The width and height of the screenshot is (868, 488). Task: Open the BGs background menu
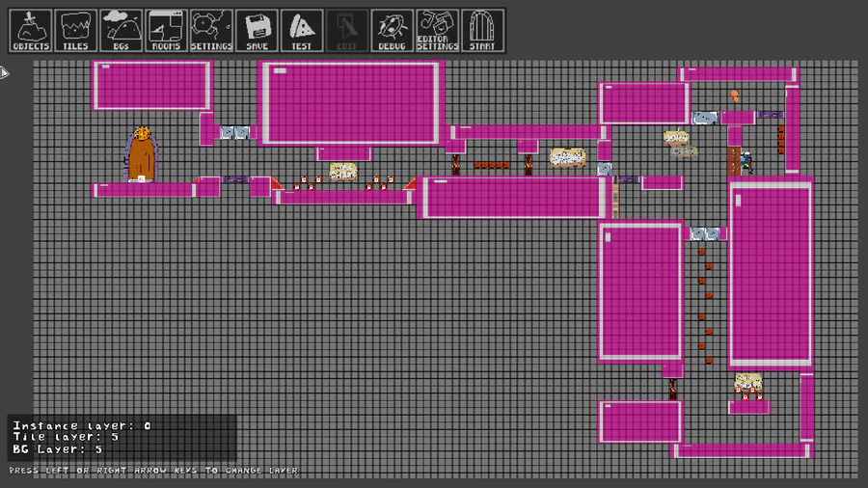(x=122, y=31)
